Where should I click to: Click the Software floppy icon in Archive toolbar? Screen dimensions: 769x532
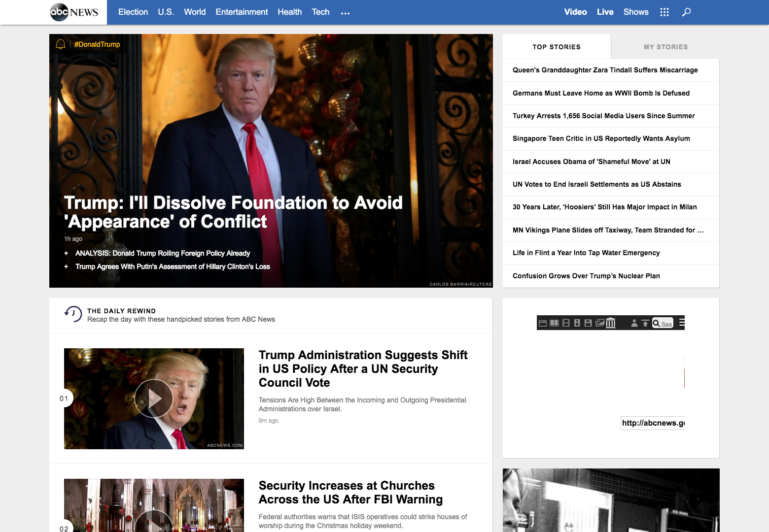pyautogui.click(x=588, y=323)
